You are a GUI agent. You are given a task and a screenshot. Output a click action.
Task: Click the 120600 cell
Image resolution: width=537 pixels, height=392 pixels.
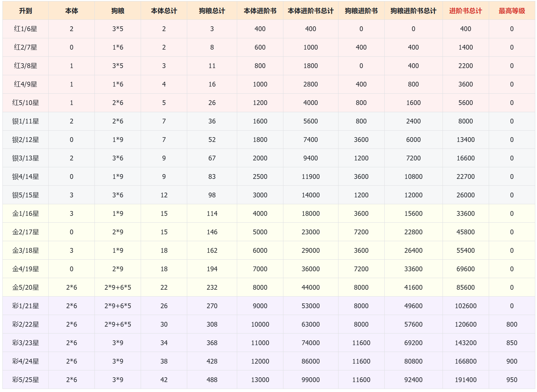tap(465, 325)
